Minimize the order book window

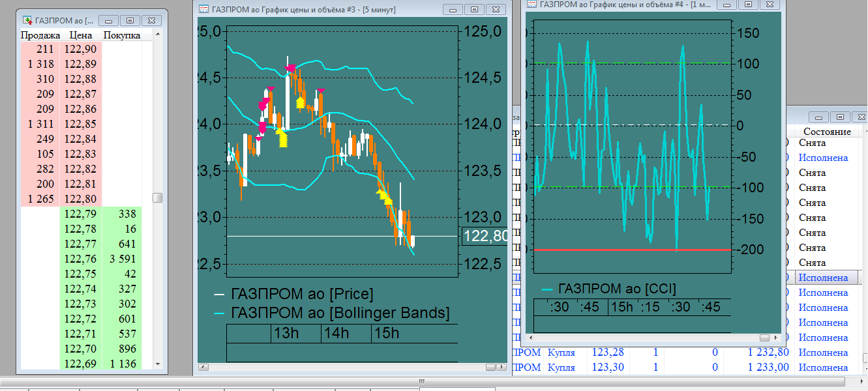point(110,21)
